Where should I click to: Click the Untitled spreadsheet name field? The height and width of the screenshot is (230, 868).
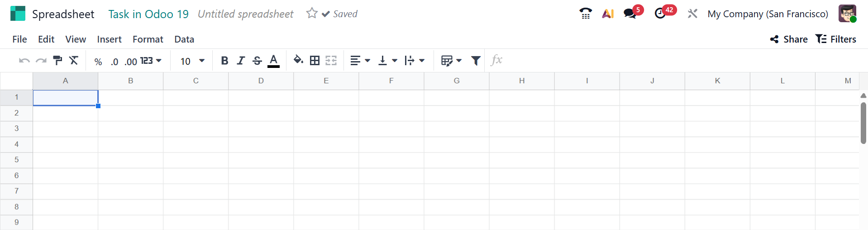pyautogui.click(x=245, y=14)
